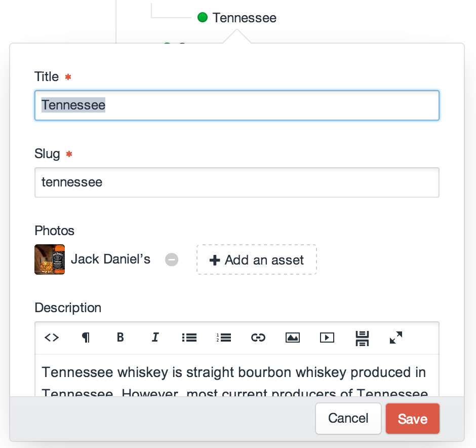Insert a bulleted list in the description
The width and height of the screenshot is (476, 448).
(x=189, y=338)
